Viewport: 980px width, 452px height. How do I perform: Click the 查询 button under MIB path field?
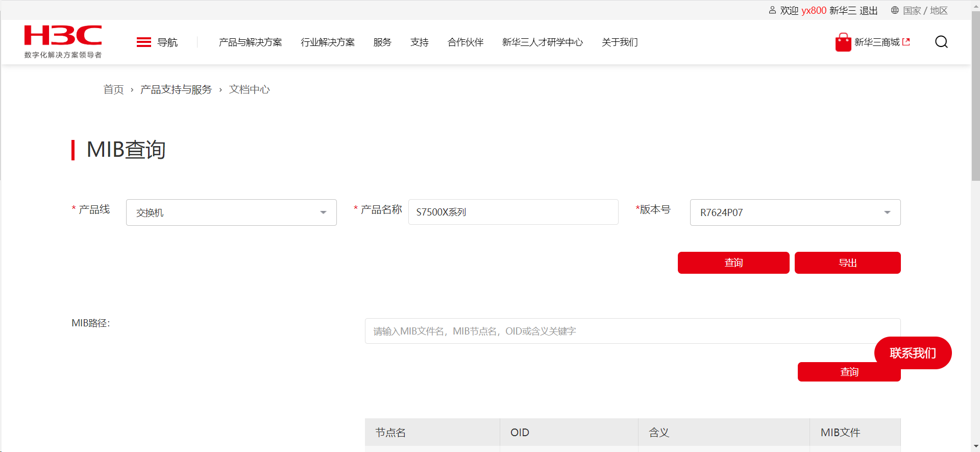click(849, 372)
